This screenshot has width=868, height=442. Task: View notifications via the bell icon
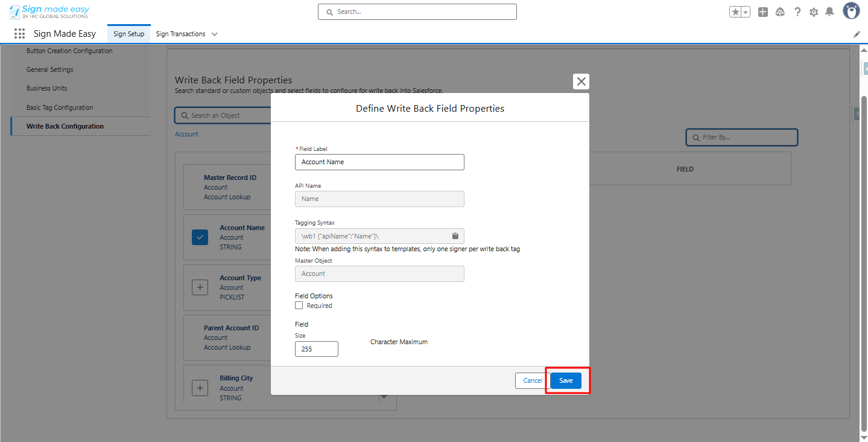point(830,12)
